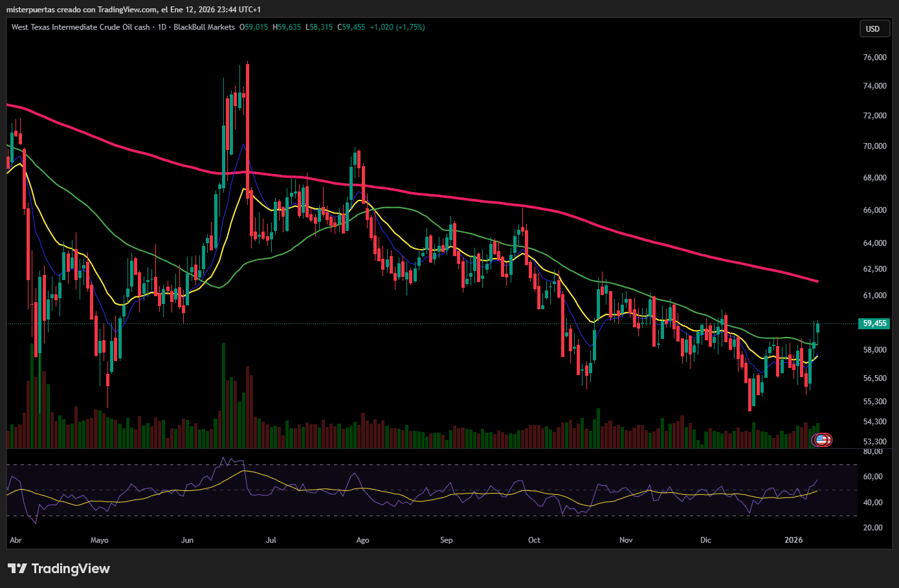The width and height of the screenshot is (899, 588).
Task: Click the 61,000 price axis label
Action: 875,296
